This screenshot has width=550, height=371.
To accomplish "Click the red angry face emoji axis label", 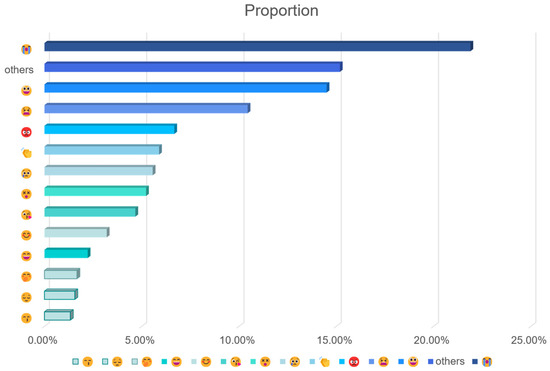I will click(x=26, y=132).
